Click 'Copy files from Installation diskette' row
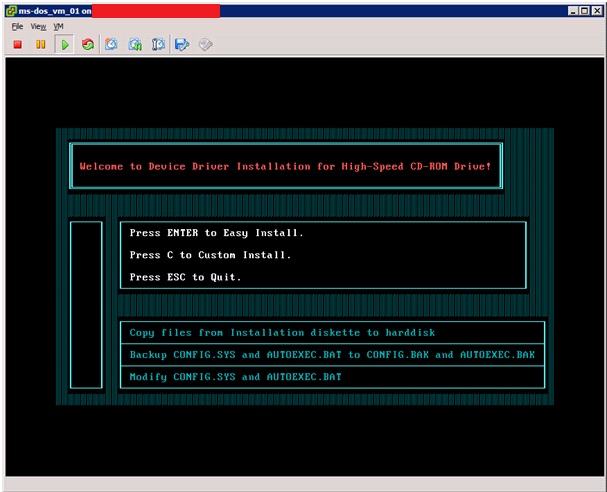 pyautogui.click(x=332, y=333)
